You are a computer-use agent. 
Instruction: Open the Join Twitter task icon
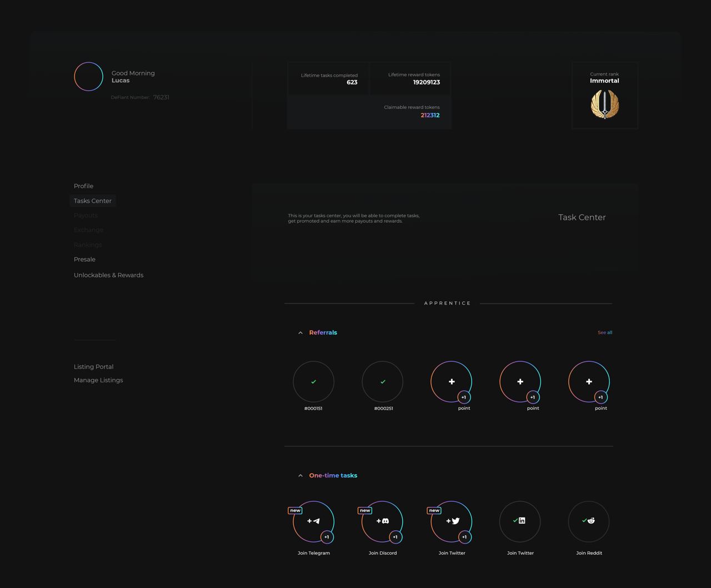tap(452, 521)
